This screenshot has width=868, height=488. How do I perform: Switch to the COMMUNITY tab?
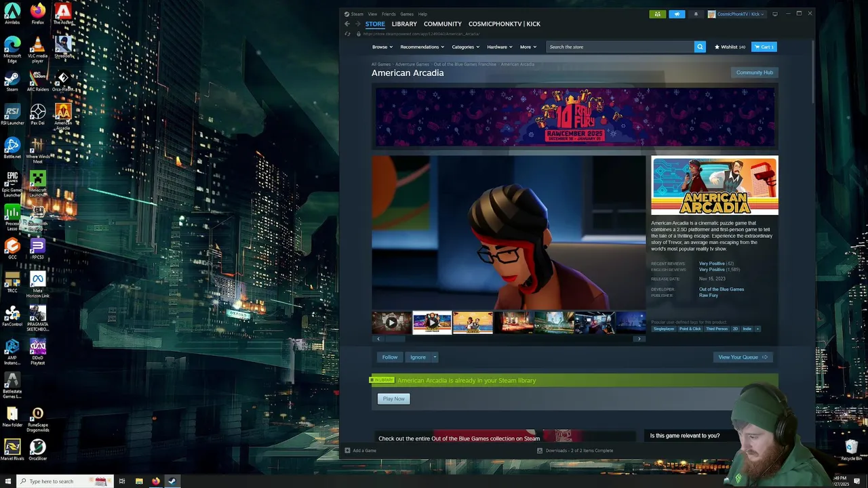pos(443,24)
